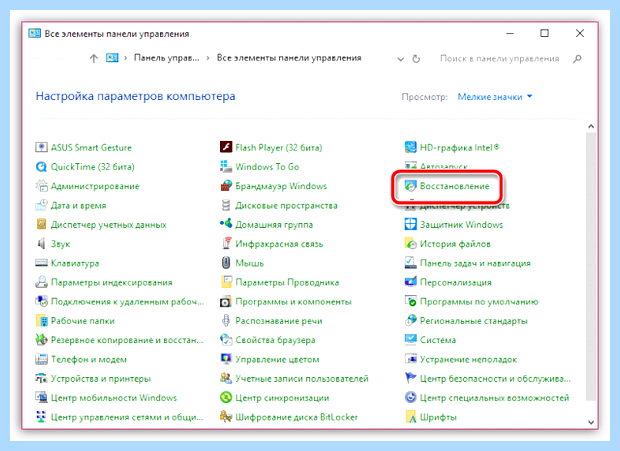Viewport: 620px width, 451px height.
Task: Click the chevron before Панель управ... breadcrumb
Action: (125, 58)
